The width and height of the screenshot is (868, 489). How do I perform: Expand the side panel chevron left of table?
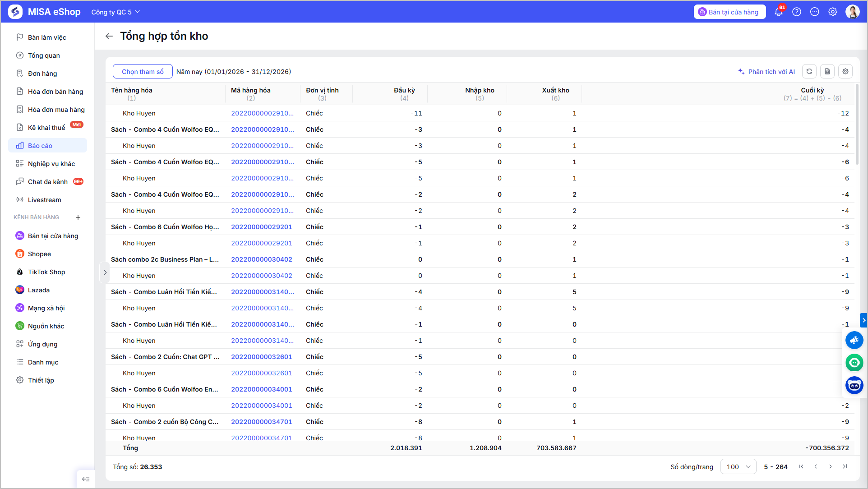click(x=105, y=272)
